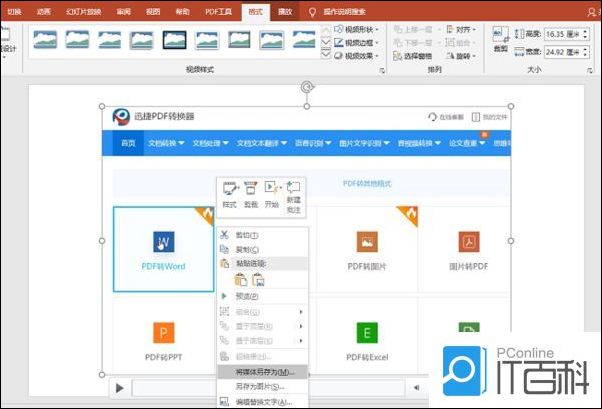Decrease the width value with the down arrow
Viewport: 602px width, 409px height.
coord(585,55)
